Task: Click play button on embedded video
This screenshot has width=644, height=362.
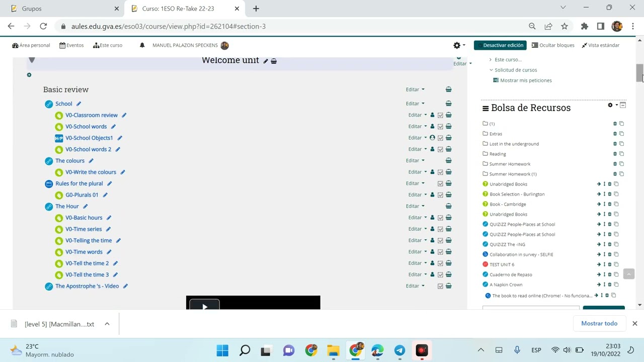Action: pos(204,305)
